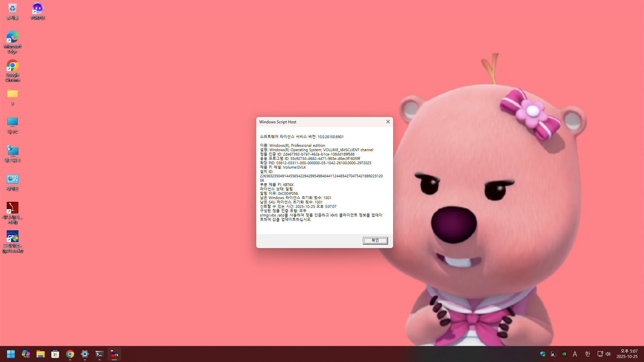The height and width of the screenshot is (362, 644).
Task: Open Microsoft Store from the taskbar
Action: pos(55,354)
